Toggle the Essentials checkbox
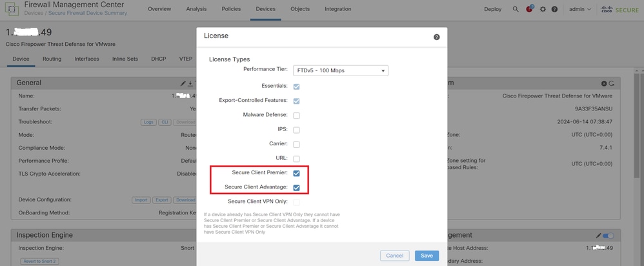This screenshot has height=266, width=644. (296, 87)
